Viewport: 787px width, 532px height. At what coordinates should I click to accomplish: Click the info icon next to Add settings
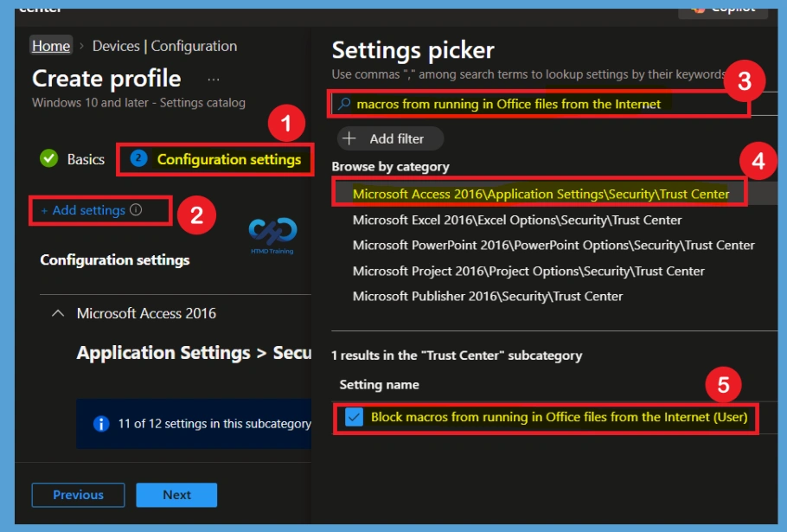pos(136,210)
